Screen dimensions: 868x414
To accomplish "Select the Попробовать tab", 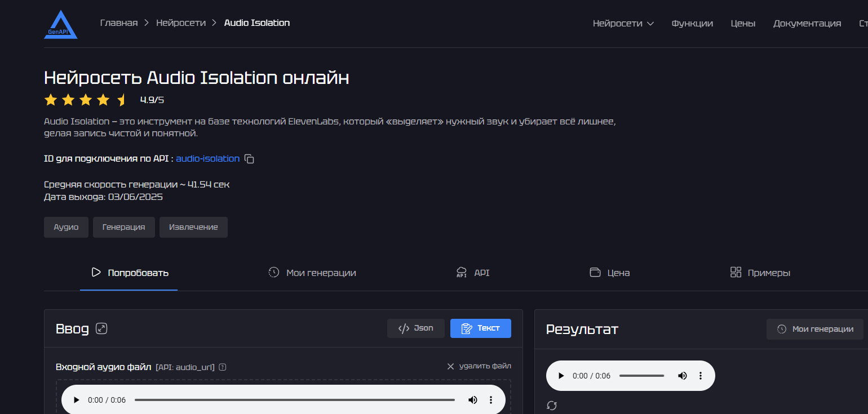I will coord(129,273).
